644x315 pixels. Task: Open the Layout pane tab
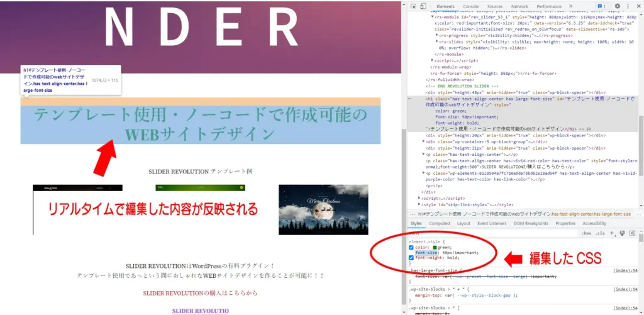coord(464,223)
